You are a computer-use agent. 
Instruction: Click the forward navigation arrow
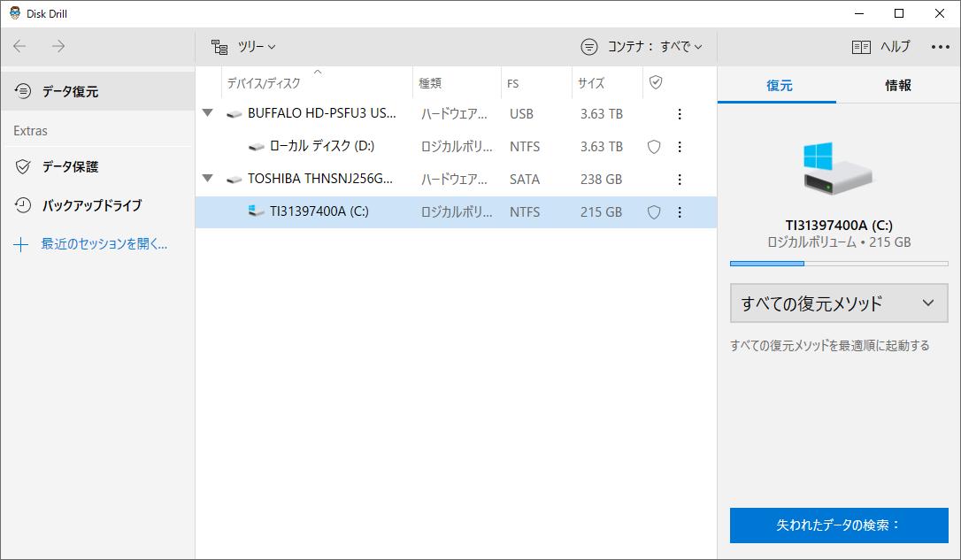coord(58,47)
